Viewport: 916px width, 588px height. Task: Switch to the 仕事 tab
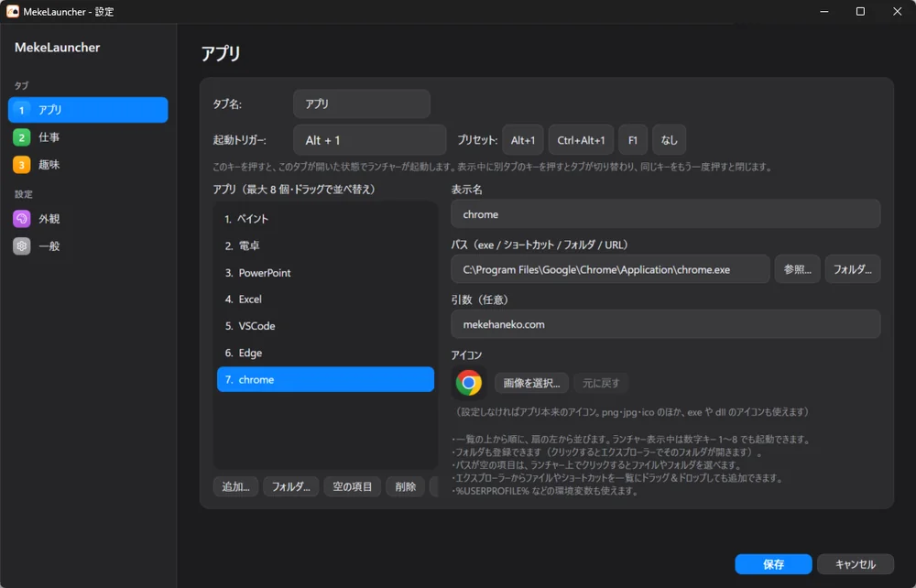pyautogui.click(x=88, y=137)
